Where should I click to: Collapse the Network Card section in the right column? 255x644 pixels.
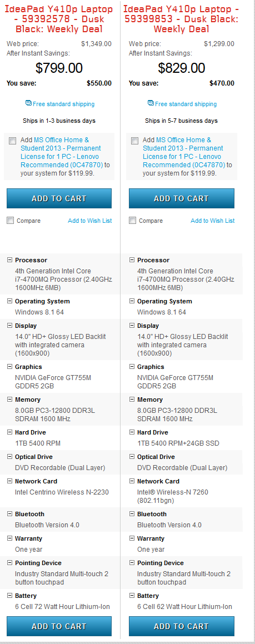(132, 481)
